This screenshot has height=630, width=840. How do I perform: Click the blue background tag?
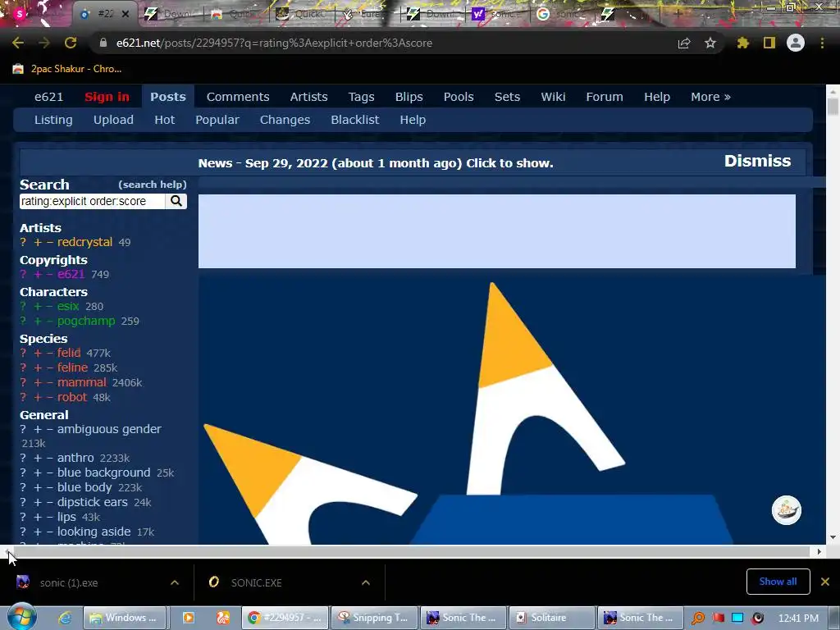point(103,472)
